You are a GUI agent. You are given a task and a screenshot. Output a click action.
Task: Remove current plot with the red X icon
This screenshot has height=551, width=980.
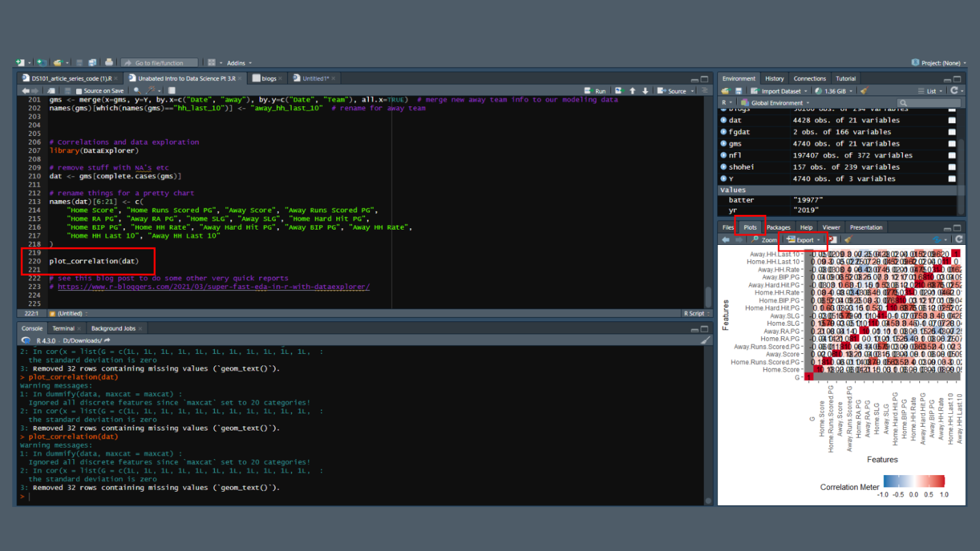(833, 240)
